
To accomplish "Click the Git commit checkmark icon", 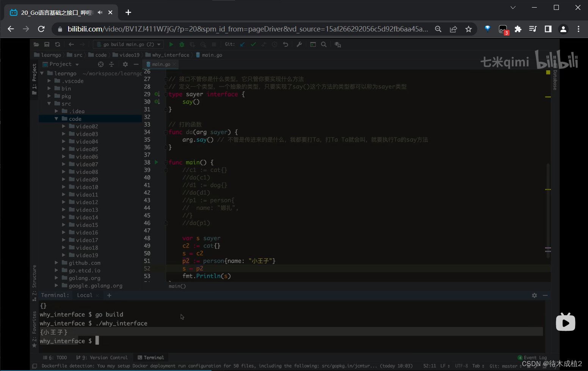I will coord(253,44).
